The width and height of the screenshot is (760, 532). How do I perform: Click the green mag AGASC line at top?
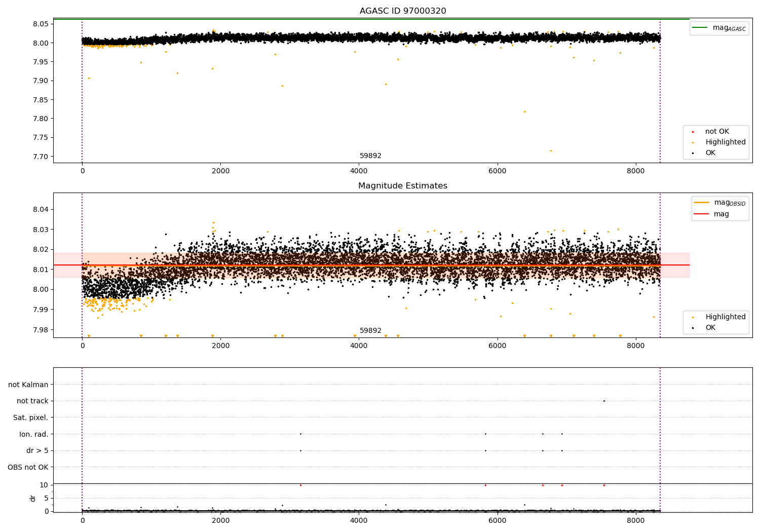tap(371, 19)
